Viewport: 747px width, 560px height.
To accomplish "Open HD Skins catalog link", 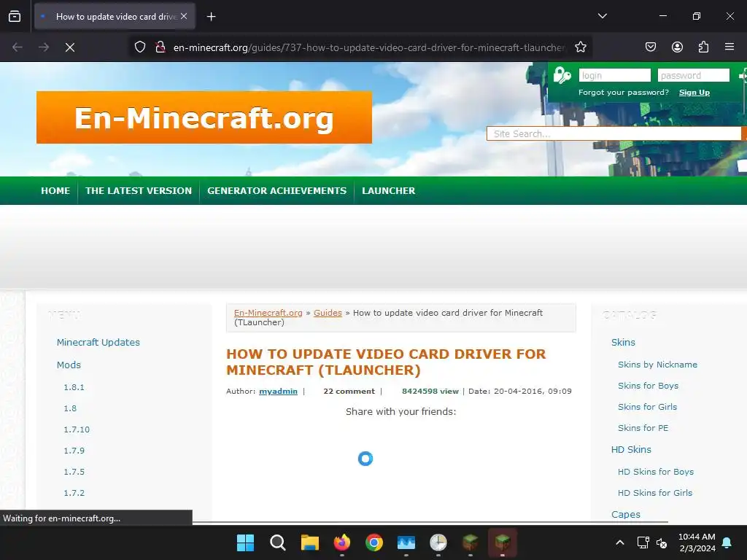I will [631, 449].
